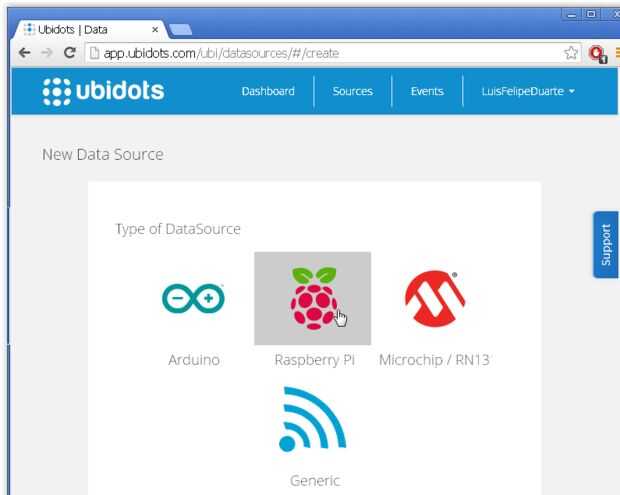Click the Arduino text label
This screenshot has width=620, height=495.
pos(194,360)
